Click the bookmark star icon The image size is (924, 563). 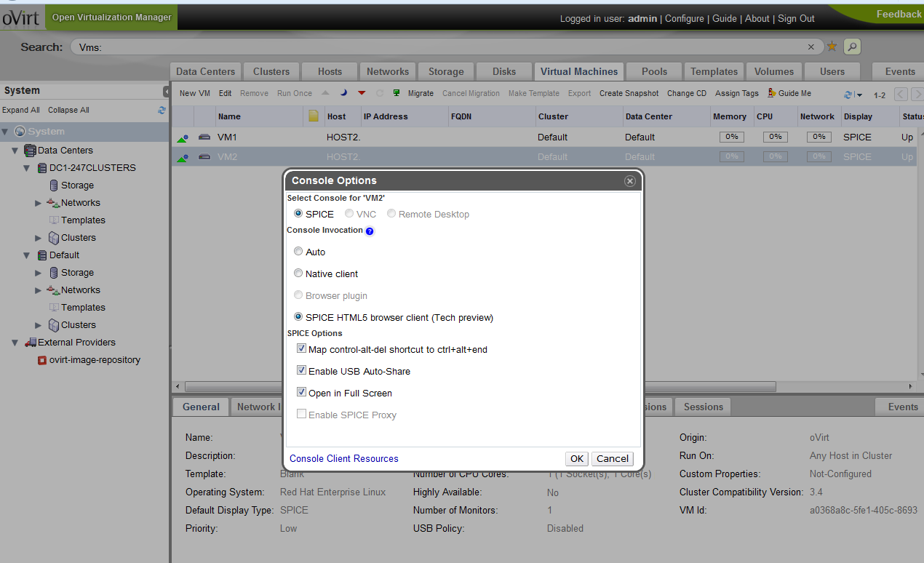[x=832, y=47]
